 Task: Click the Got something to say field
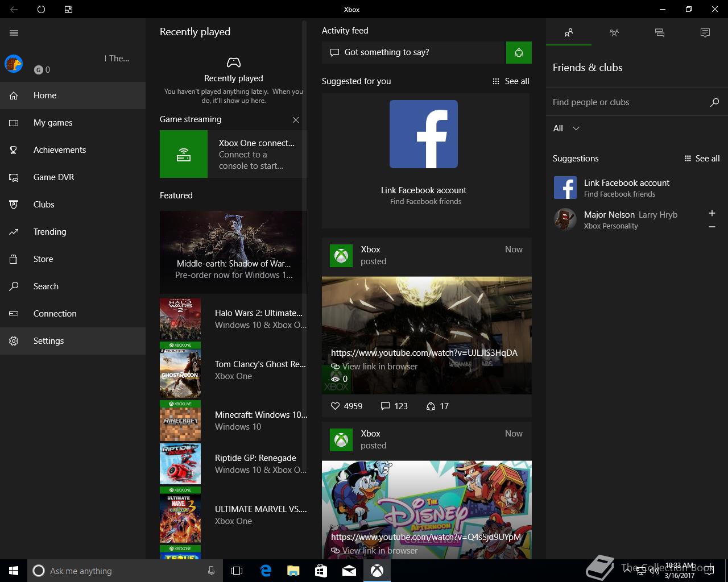click(x=414, y=52)
